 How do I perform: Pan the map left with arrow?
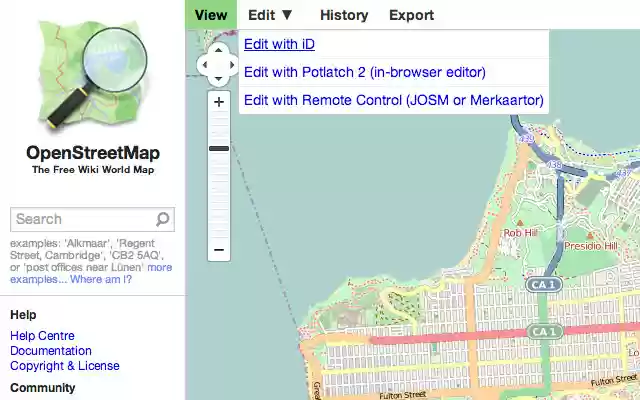point(204,65)
